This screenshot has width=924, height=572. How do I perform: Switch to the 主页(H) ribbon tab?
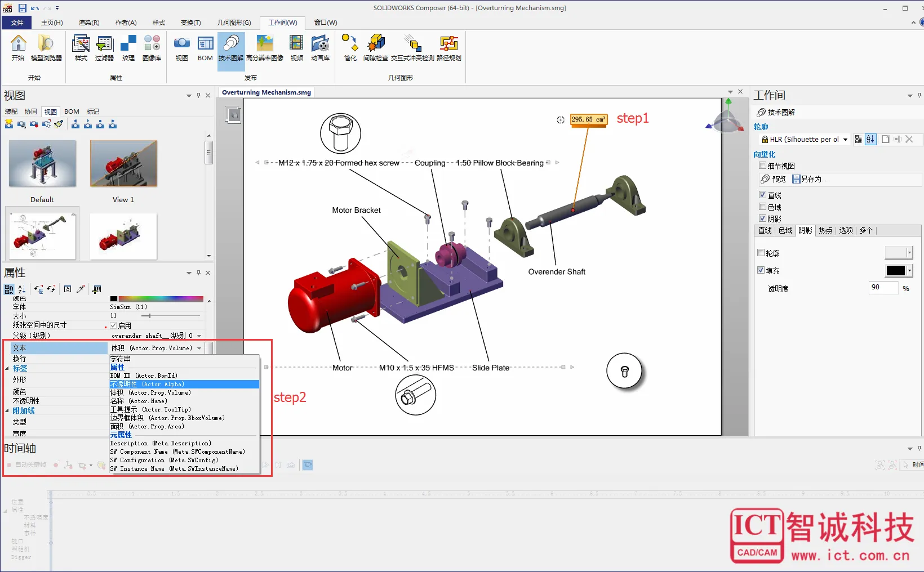point(52,23)
